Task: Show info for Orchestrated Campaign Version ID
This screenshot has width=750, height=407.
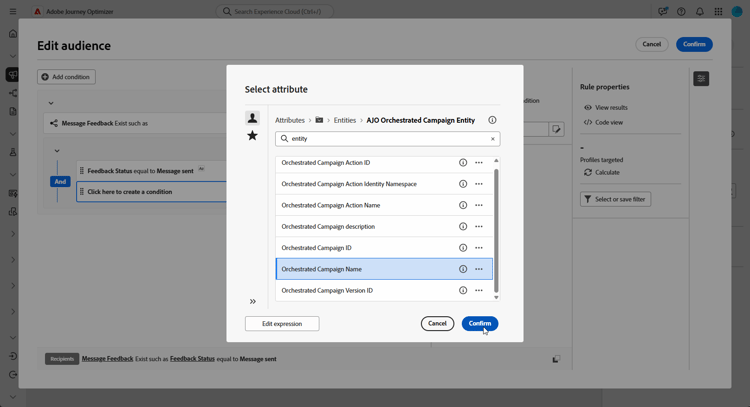Action: tap(463, 290)
